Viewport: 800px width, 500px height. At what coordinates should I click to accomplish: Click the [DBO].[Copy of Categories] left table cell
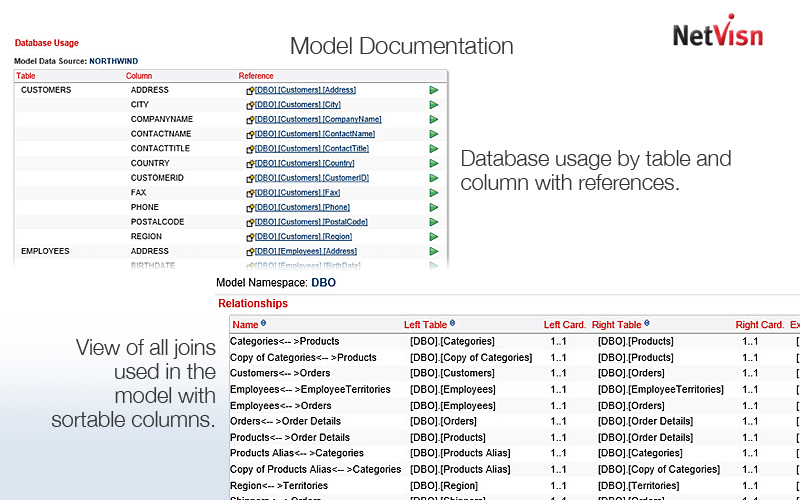coord(471,358)
